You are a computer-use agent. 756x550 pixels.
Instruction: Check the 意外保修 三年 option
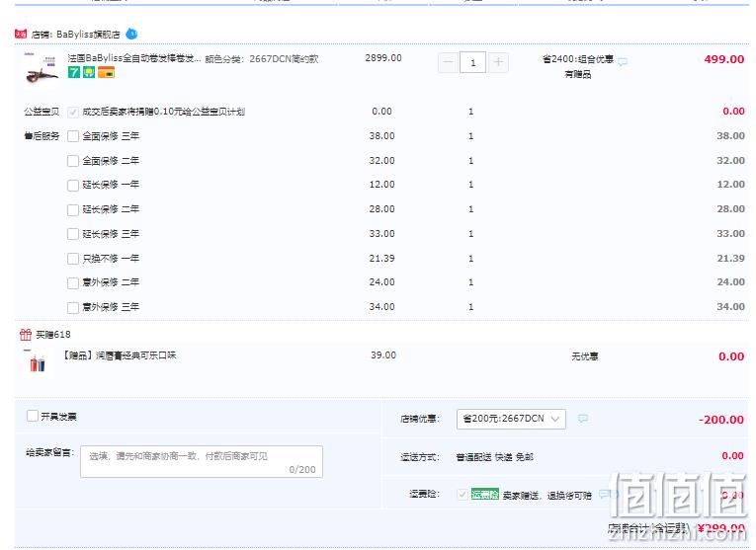[73, 308]
